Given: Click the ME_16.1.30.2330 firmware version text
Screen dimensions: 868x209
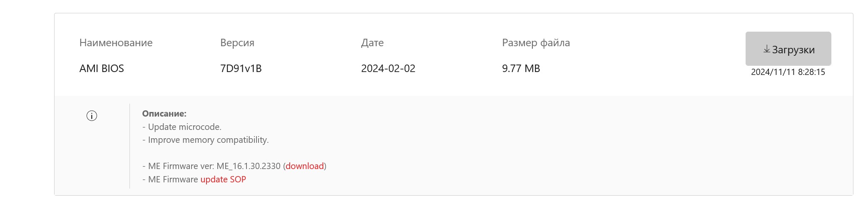Looking at the screenshot, I should (248, 166).
